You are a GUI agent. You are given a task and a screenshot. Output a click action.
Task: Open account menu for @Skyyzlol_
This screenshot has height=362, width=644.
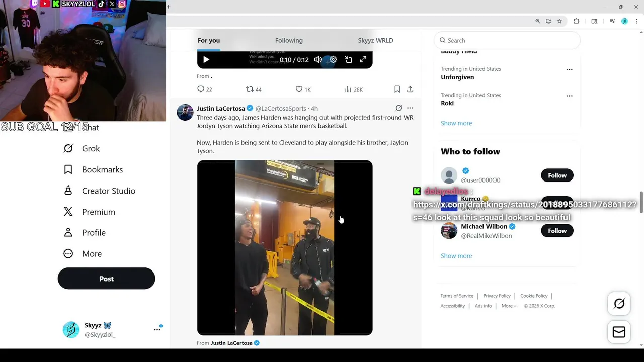click(x=157, y=329)
